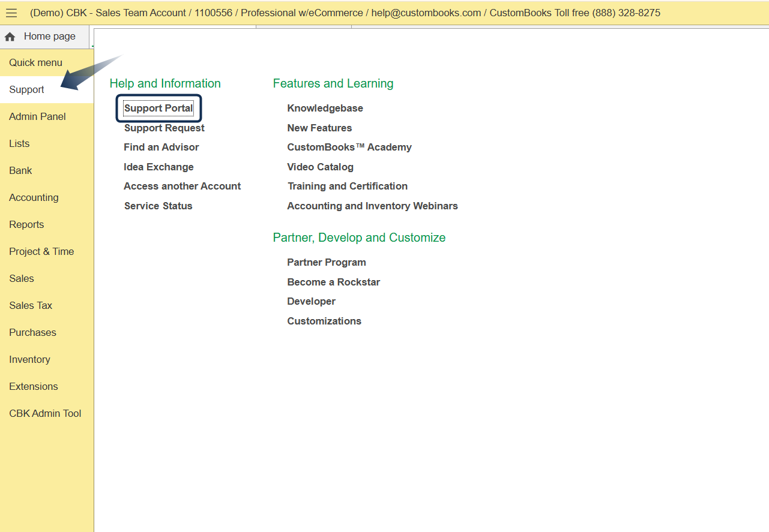This screenshot has height=532, width=769.
Task: Open the Knowledgebase link
Action: click(325, 108)
